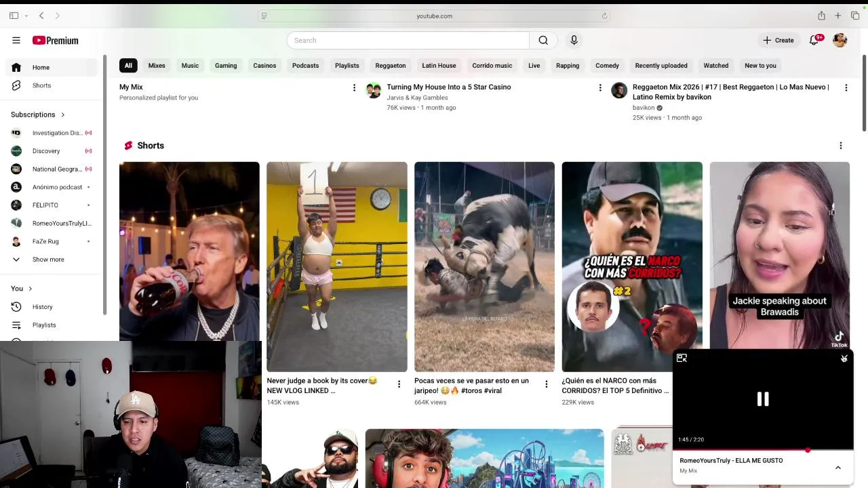
Task: Select the New to you chip
Action: click(x=760, y=66)
